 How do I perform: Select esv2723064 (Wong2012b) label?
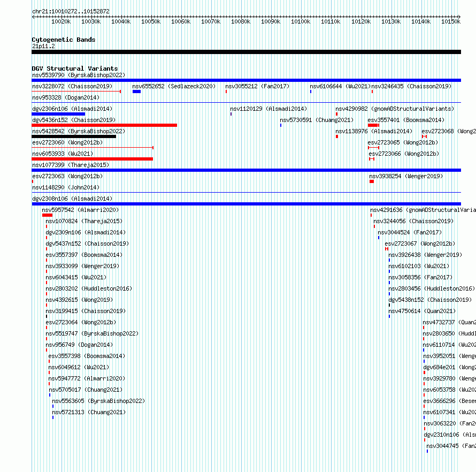point(81,322)
